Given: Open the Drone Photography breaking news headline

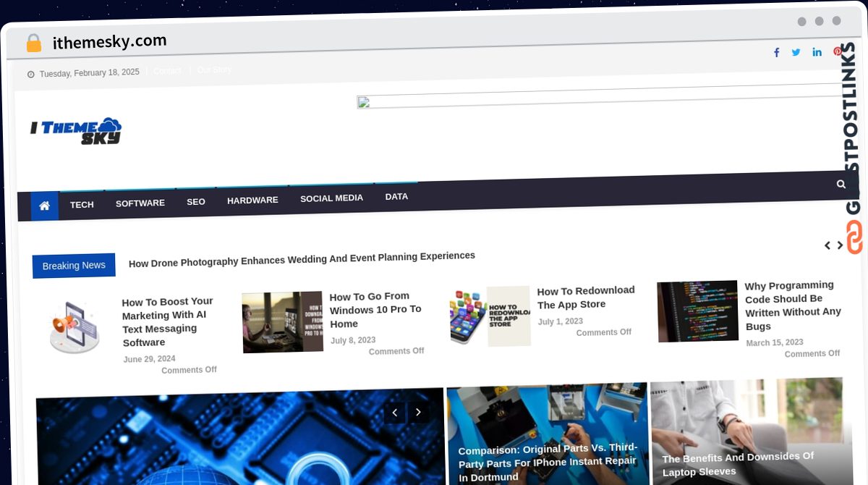Looking at the screenshot, I should [302, 259].
